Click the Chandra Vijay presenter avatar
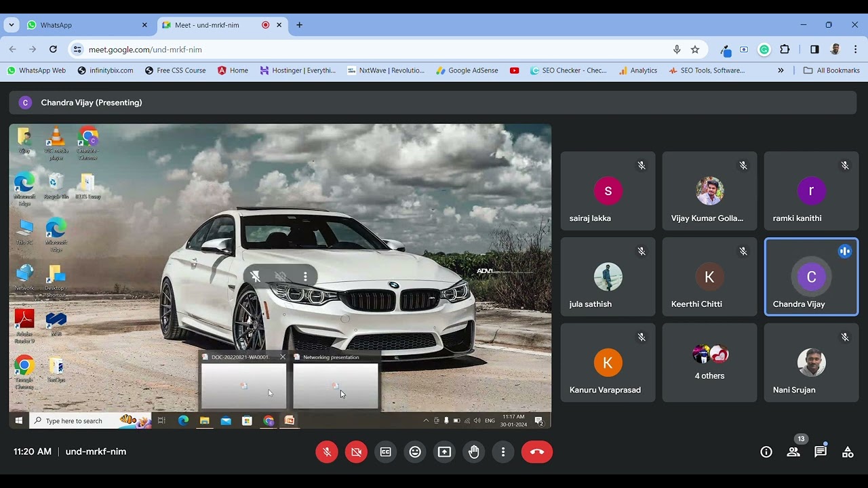868x488 pixels. click(25, 103)
